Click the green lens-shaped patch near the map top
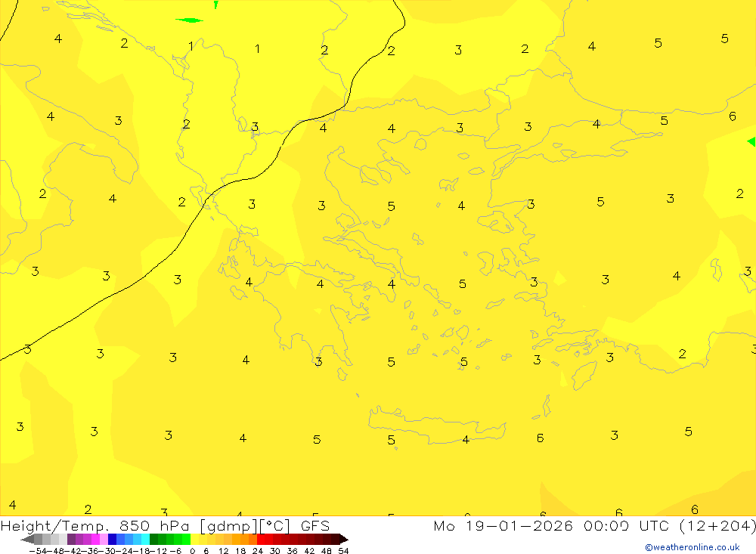The height and width of the screenshot is (554, 756). click(x=189, y=20)
